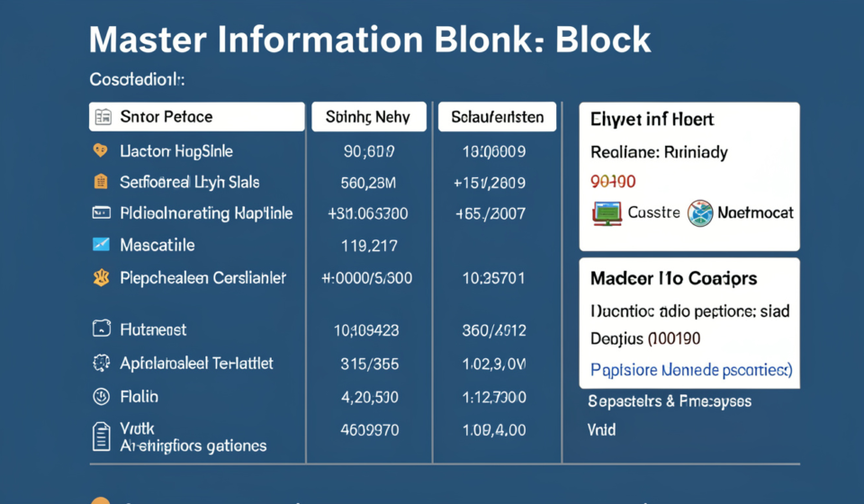
Task: Click the card icon beside Pldiealnarating Kaplinle
Action: click(x=101, y=212)
